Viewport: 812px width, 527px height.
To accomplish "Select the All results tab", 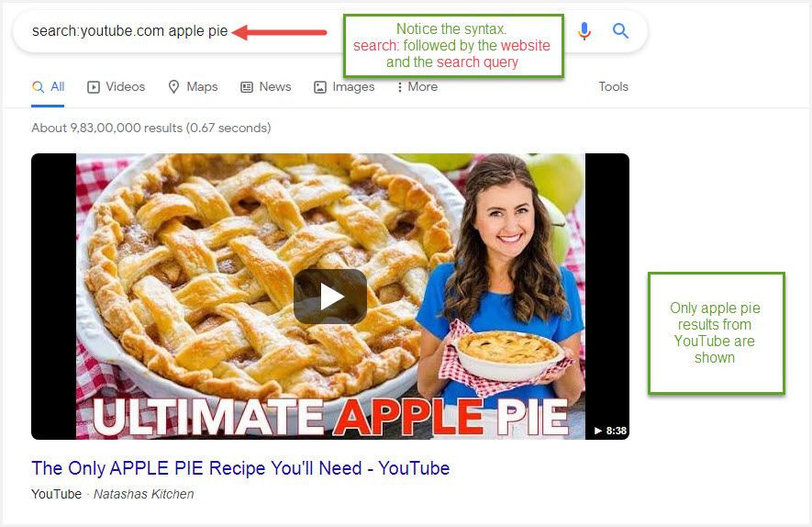I will pyautogui.click(x=48, y=87).
